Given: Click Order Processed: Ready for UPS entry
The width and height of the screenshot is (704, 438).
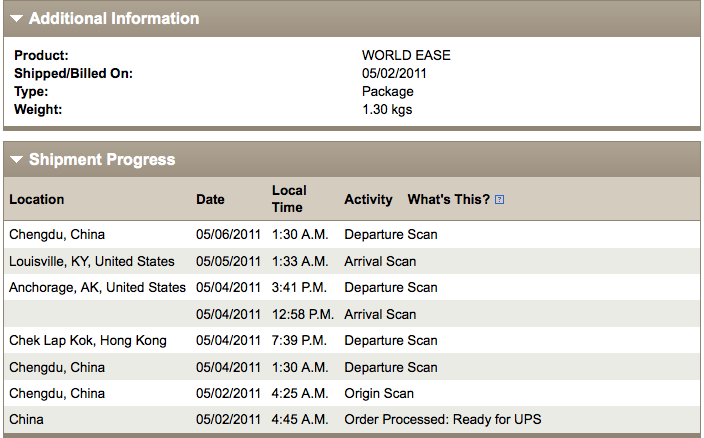Looking at the screenshot, I should [x=442, y=419].
